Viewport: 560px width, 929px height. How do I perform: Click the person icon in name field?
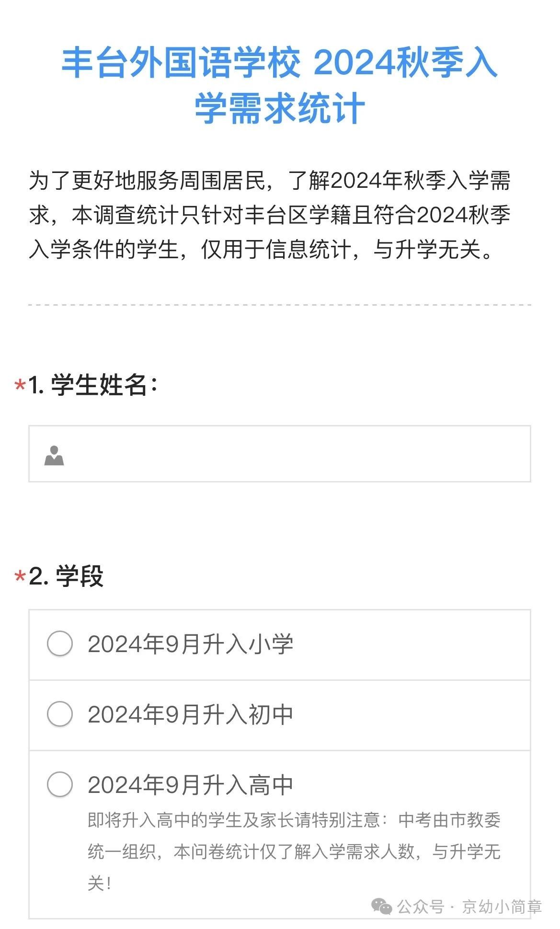[54, 456]
